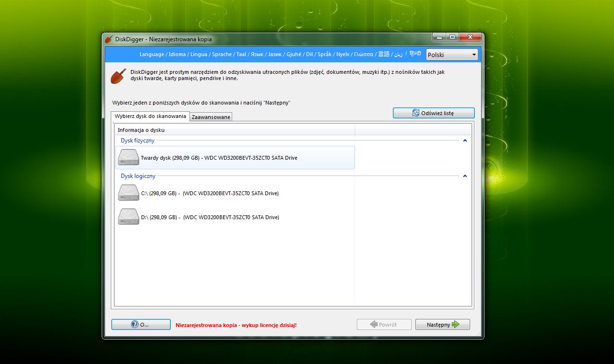Screen dimensions: 614x364
Task: Select the Twardy dysk physical drive icon
Action: coord(128,157)
